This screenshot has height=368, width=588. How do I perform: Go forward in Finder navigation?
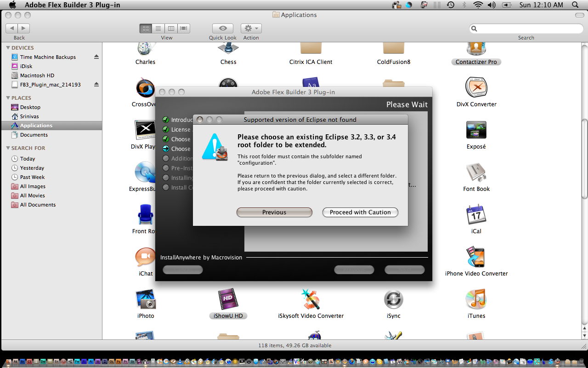pos(24,29)
